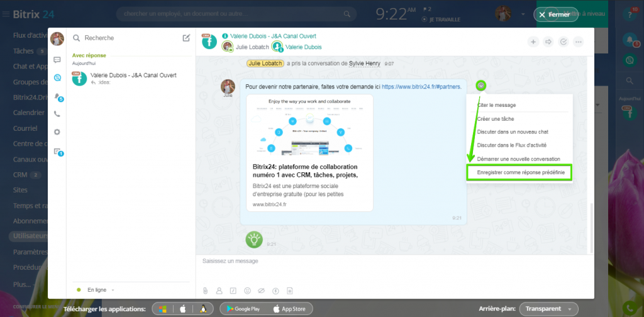Select Enregistrer comme réponse prédéfinie
The height and width of the screenshot is (317, 644).
(x=519, y=173)
